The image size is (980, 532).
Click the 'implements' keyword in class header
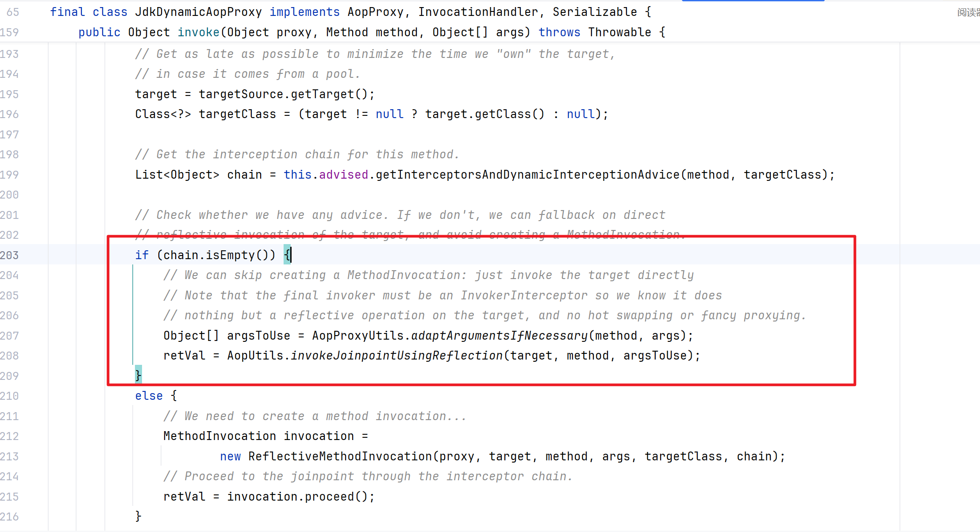pos(304,12)
